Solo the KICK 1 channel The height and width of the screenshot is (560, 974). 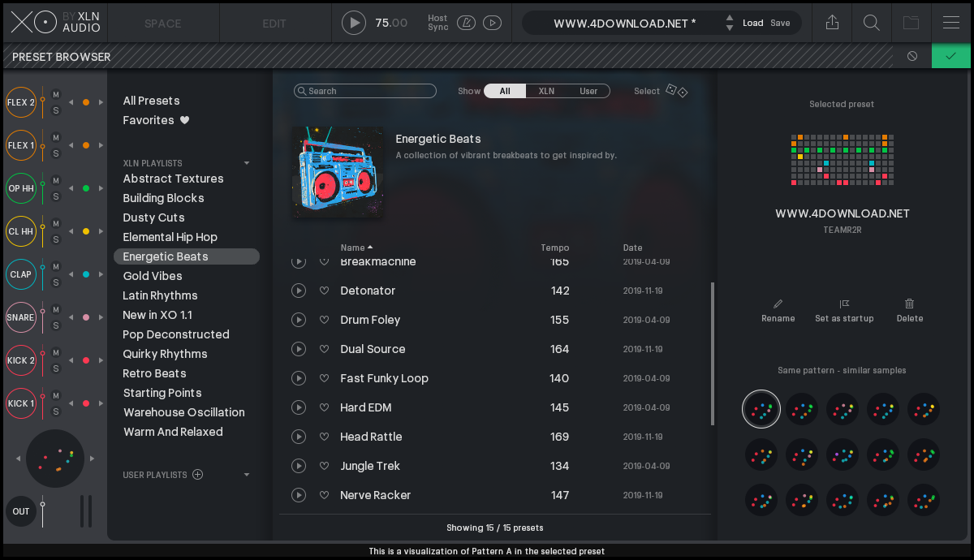coord(56,411)
